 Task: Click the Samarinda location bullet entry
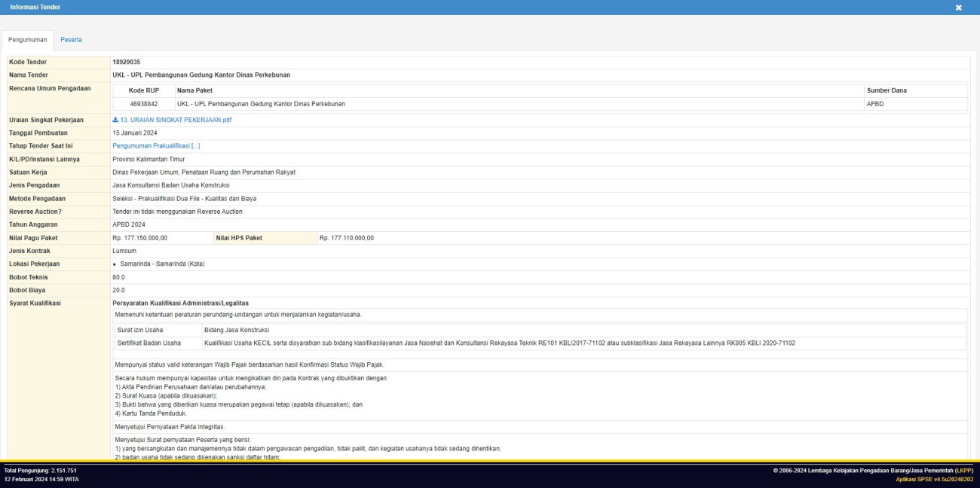click(x=161, y=264)
